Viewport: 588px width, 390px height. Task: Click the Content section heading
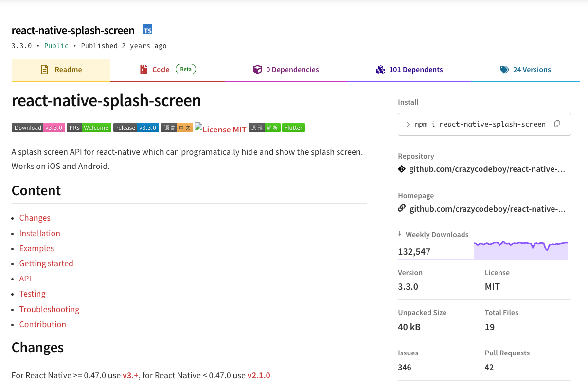pyautogui.click(x=36, y=190)
